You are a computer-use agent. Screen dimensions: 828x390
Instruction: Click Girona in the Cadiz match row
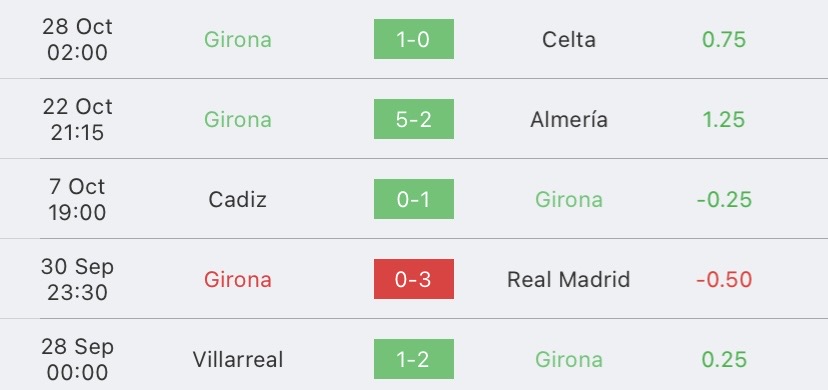(x=569, y=199)
